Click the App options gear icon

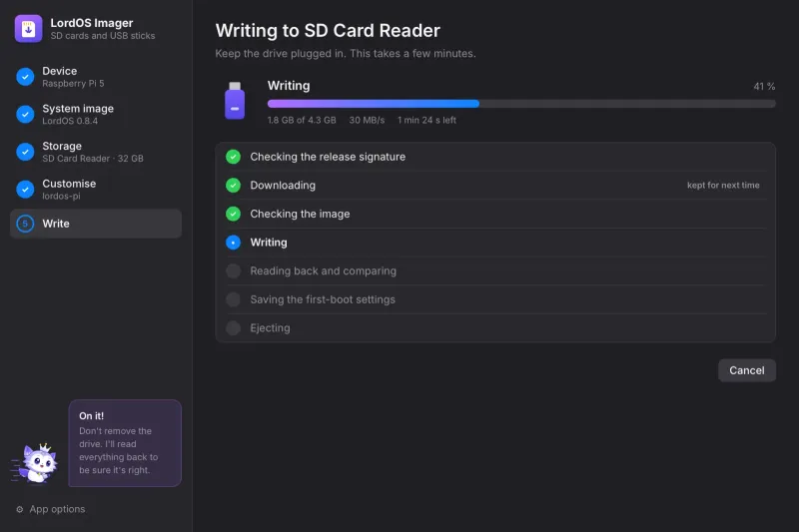coord(19,509)
